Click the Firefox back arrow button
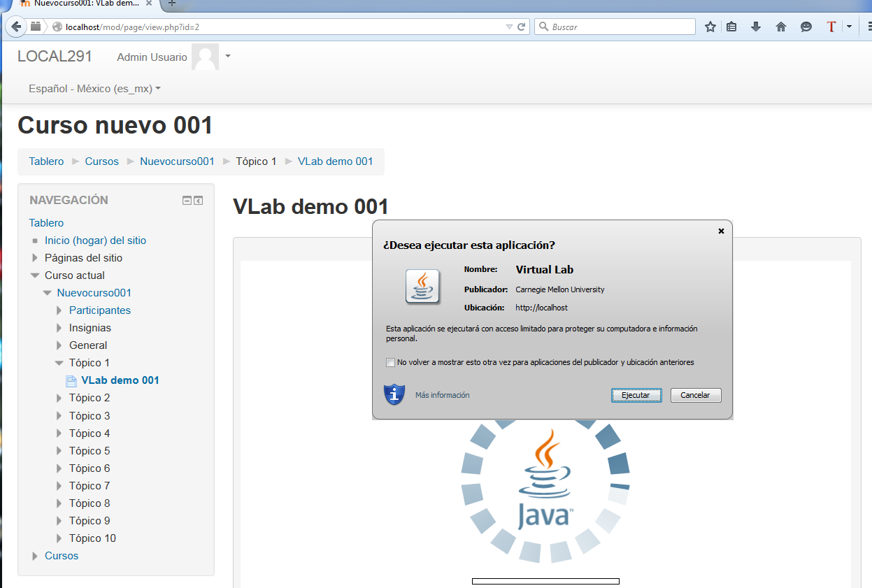This screenshot has width=872, height=588. 16,27
